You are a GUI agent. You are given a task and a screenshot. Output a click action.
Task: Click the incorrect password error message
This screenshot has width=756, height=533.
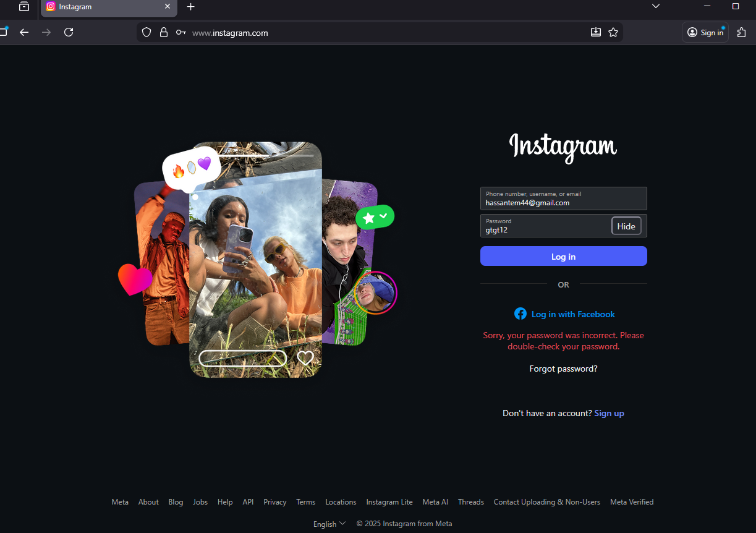564,341
